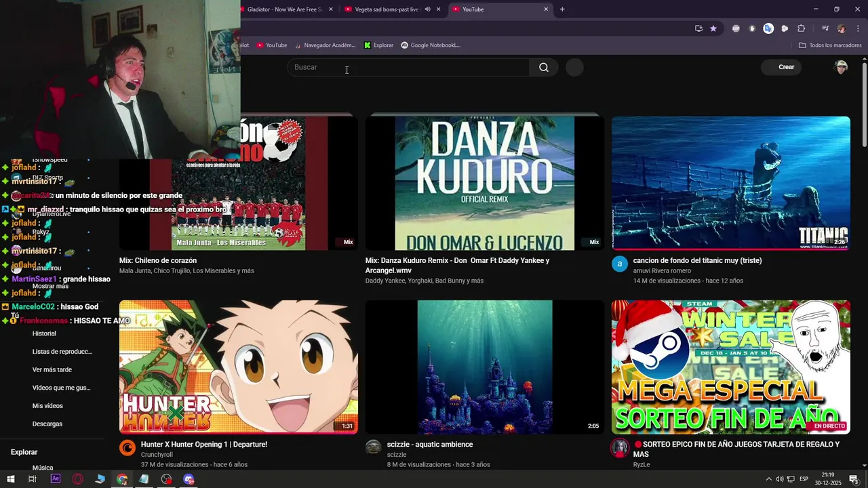Open the Windows notification center
The width and height of the screenshot is (868, 488).
(x=854, y=479)
